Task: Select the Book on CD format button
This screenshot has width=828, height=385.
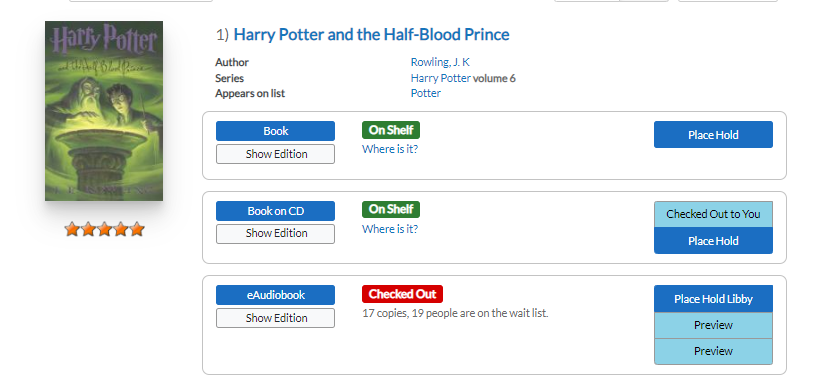Action: (x=275, y=211)
